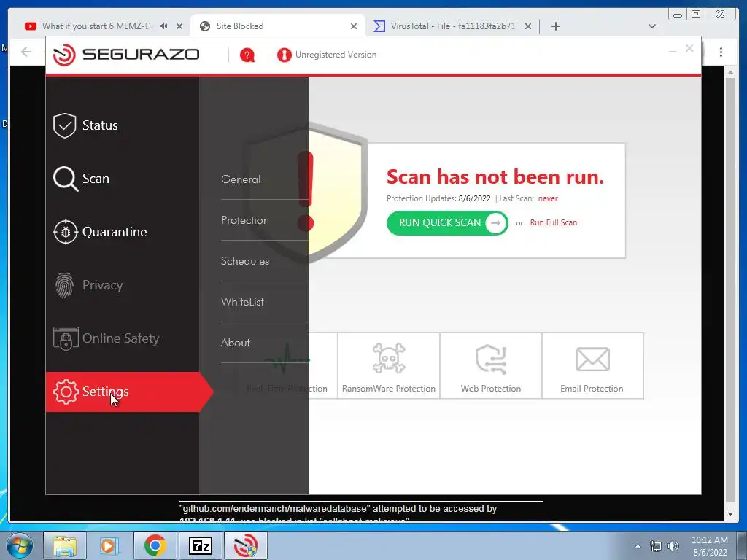Open Windows Start menu orb
747x560 pixels.
point(20,545)
